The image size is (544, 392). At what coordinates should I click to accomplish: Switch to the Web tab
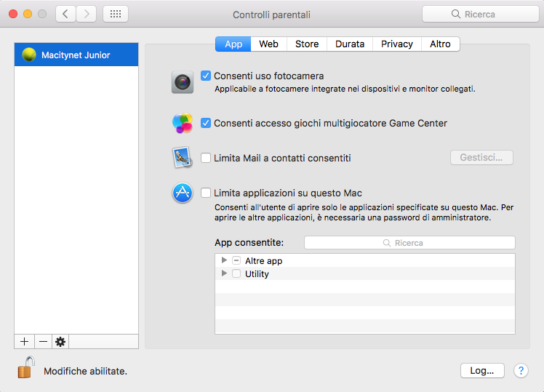tap(269, 44)
